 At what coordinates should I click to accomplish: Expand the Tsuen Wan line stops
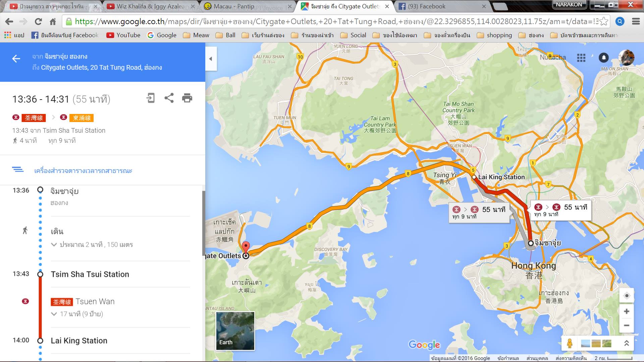pos(77,314)
